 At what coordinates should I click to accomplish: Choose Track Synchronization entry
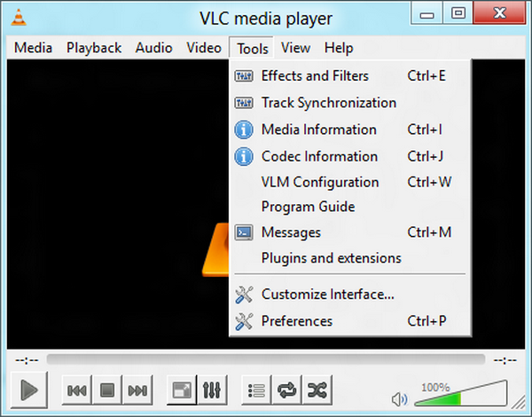click(x=350, y=103)
